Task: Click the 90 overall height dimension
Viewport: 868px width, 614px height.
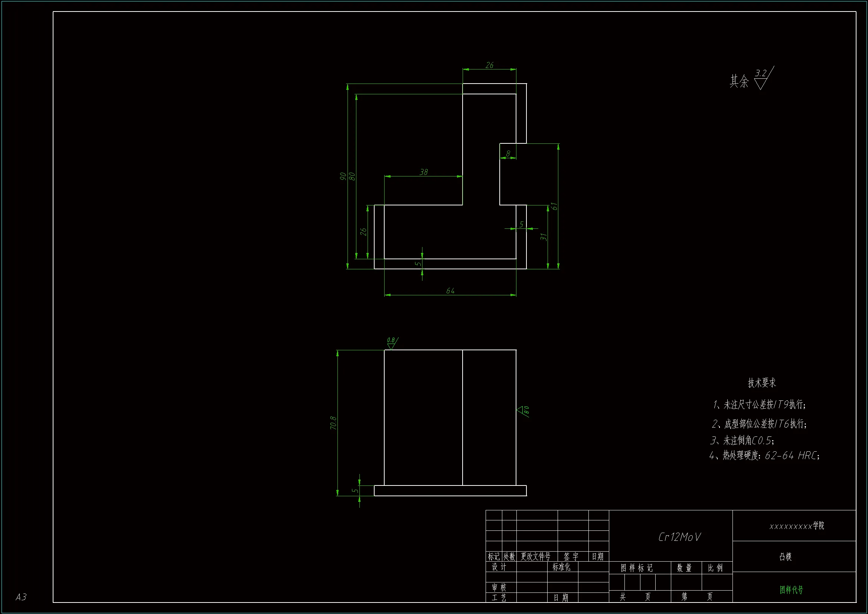Action: tap(343, 176)
